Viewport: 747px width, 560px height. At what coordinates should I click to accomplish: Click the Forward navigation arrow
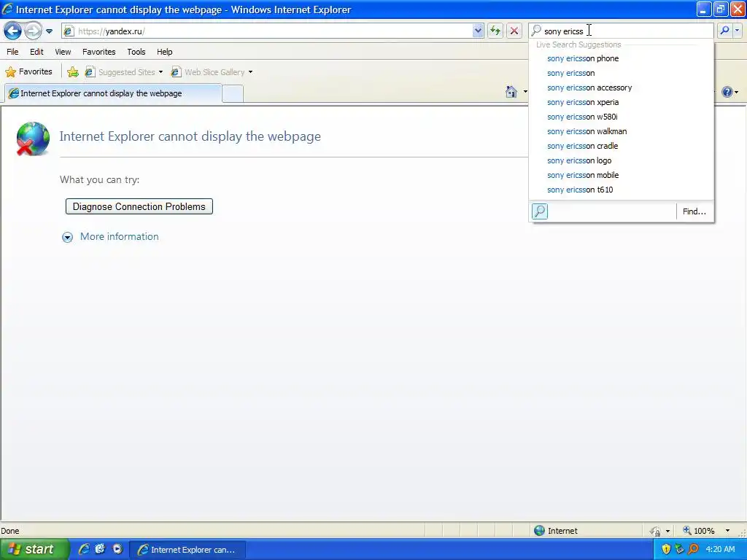33,31
